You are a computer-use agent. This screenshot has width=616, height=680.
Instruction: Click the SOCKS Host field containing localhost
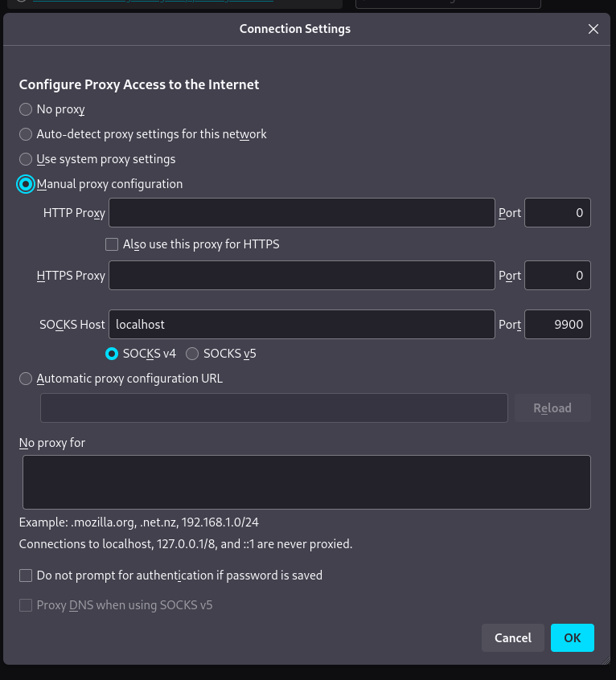pyautogui.click(x=302, y=324)
